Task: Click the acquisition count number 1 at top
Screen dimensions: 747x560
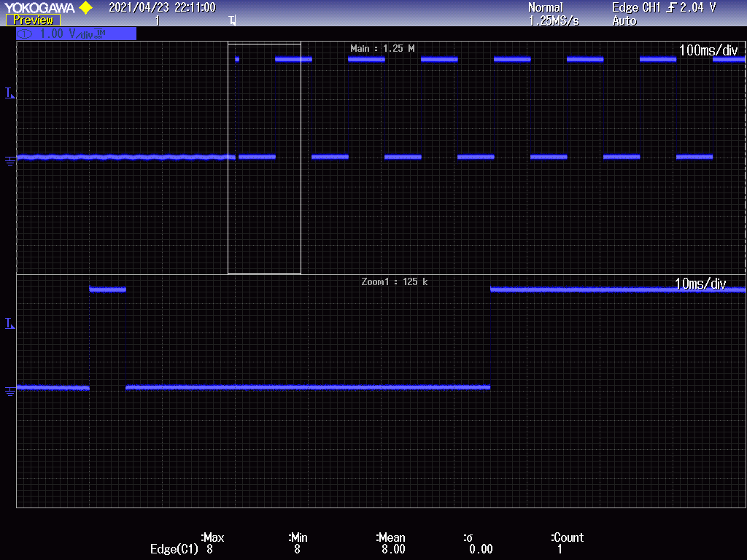Action: click(158, 20)
